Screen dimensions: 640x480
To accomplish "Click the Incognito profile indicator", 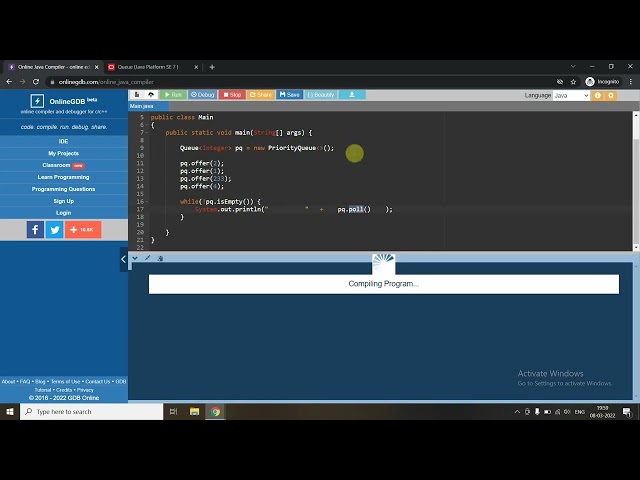I will 602,82.
